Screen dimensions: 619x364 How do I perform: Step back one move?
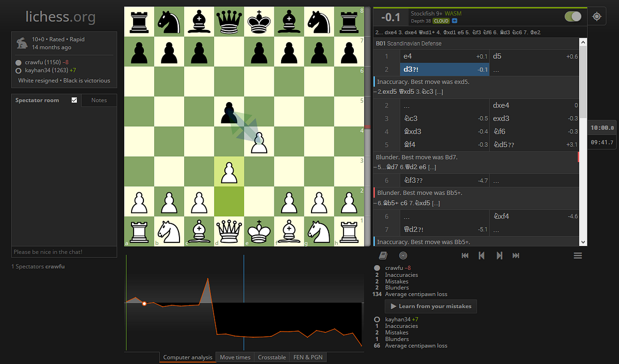(482, 255)
